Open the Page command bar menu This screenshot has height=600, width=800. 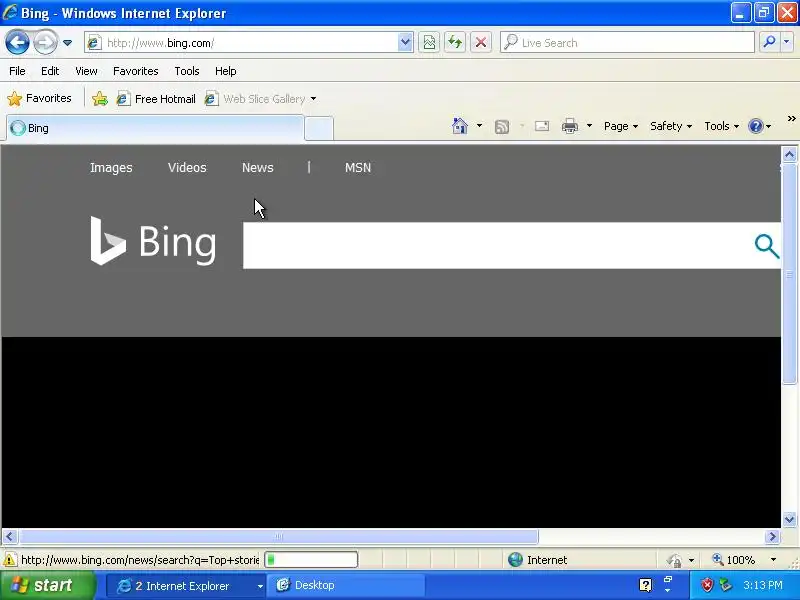click(x=621, y=126)
